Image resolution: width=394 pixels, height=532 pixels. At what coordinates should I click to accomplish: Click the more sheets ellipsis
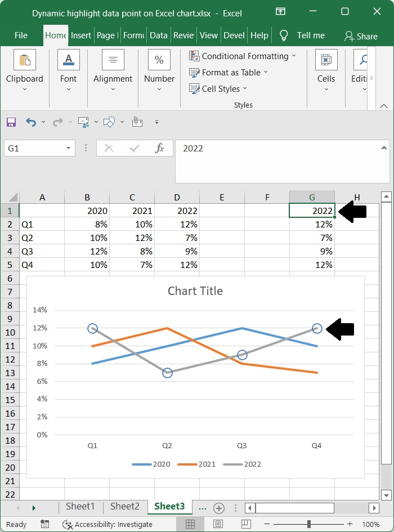click(203, 508)
